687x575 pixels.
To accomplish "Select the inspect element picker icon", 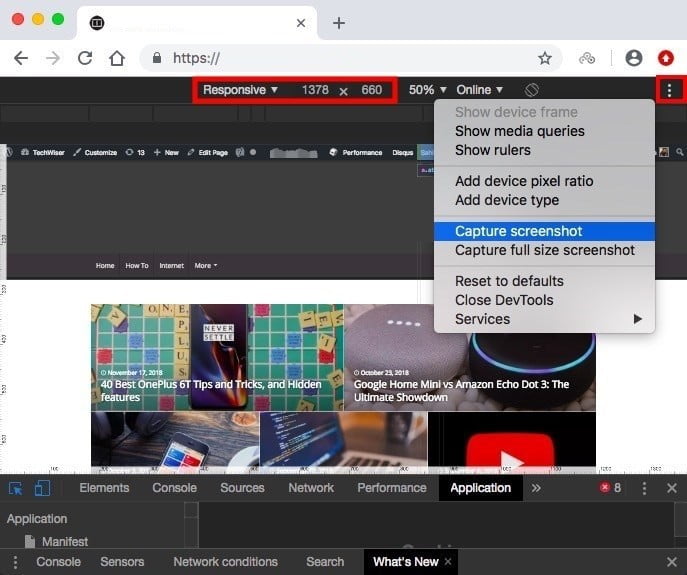I will tap(16, 488).
